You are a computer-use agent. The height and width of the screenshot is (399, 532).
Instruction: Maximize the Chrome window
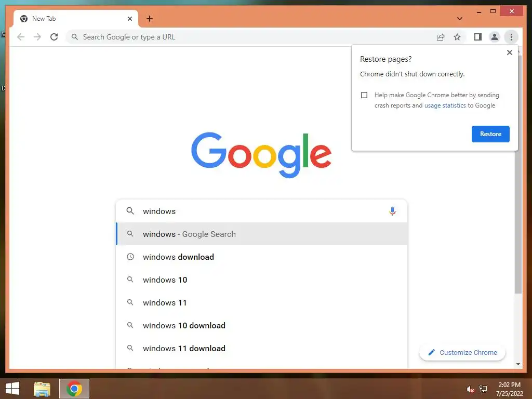click(x=493, y=11)
